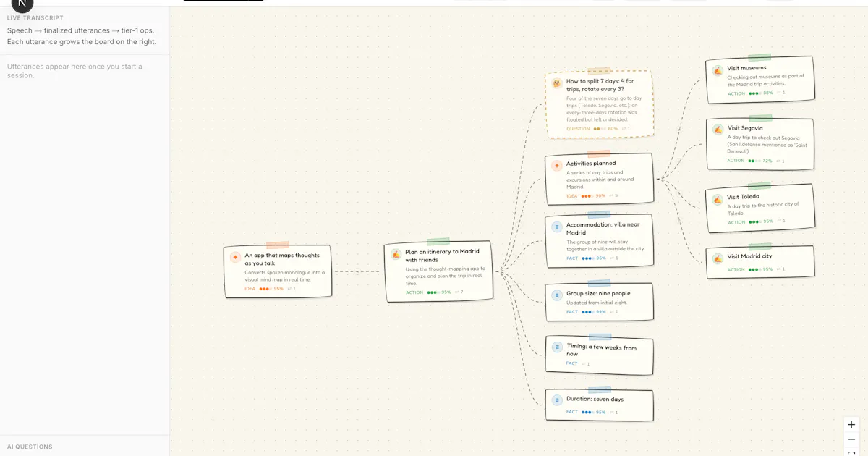Click the link count icon on 'Group size: nine people' card
This screenshot has height=456, width=868.
pos(611,312)
